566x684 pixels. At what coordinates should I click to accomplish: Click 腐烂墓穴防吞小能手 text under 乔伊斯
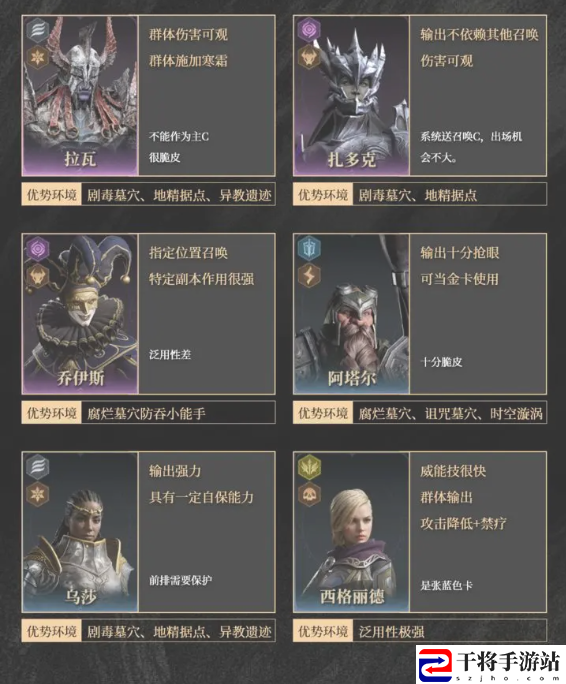(x=146, y=413)
